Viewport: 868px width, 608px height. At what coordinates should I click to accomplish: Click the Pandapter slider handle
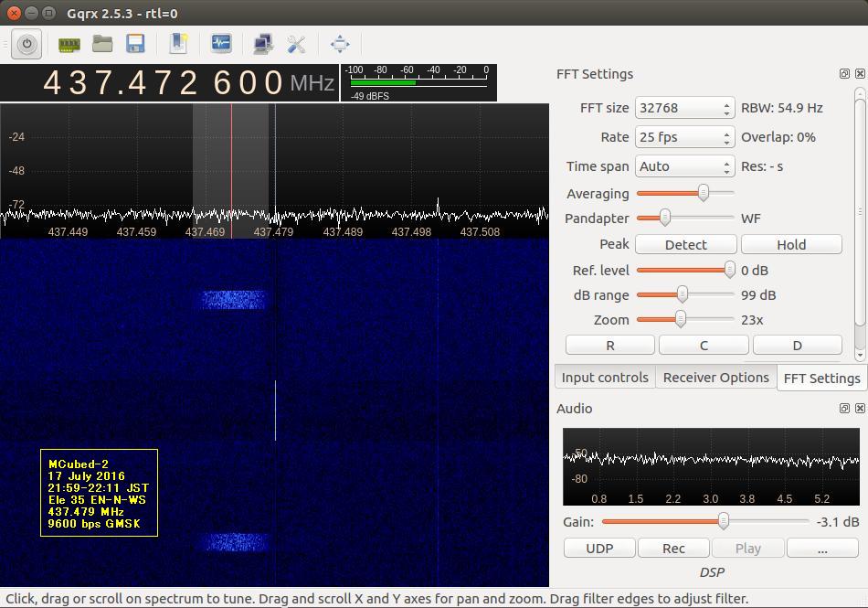point(665,218)
